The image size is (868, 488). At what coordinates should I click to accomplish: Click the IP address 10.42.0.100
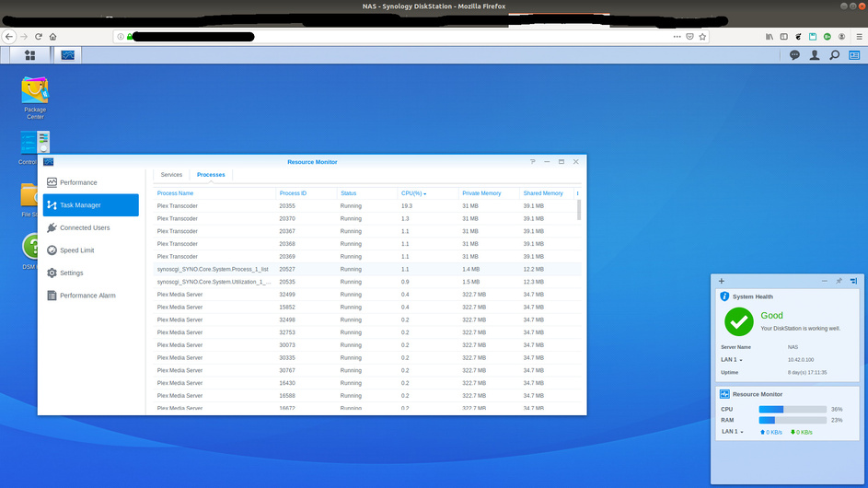click(x=801, y=359)
